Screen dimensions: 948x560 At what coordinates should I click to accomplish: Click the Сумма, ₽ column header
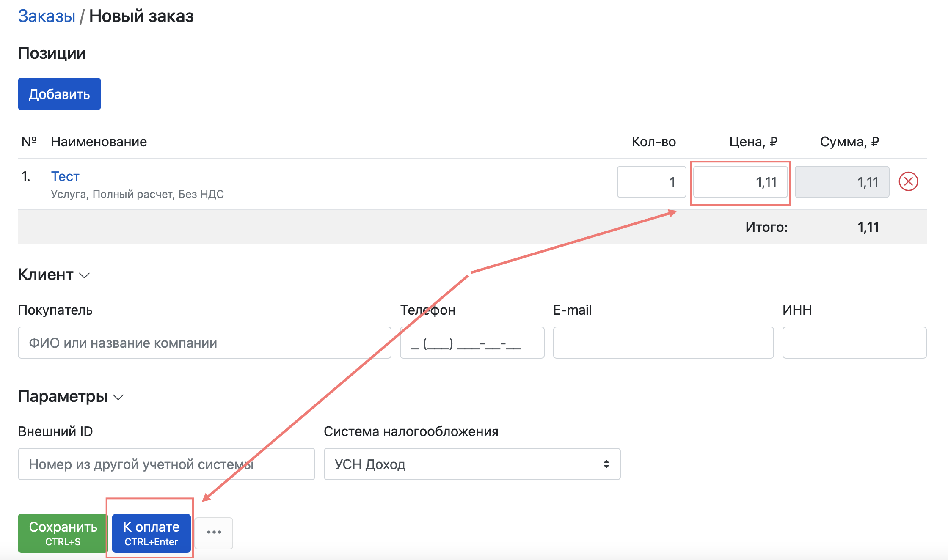coord(849,142)
